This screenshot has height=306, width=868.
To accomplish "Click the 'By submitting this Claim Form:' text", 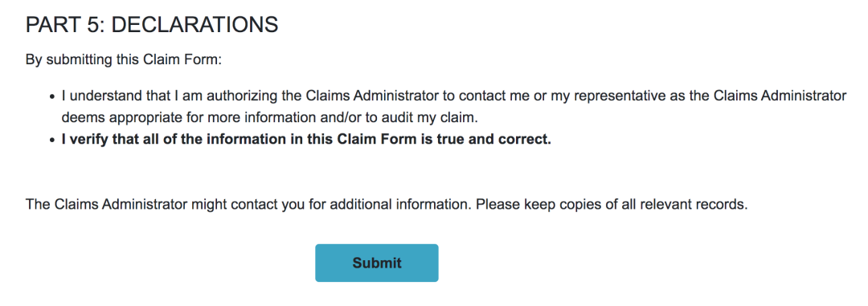I will [x=124, y=59].
